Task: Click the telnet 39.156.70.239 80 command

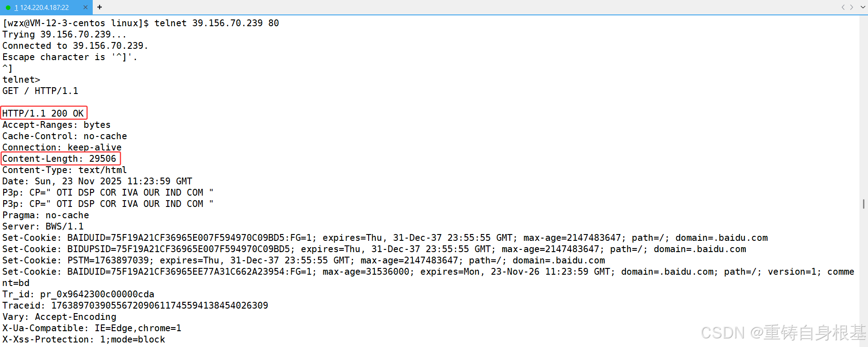Action: click(216, 23)
